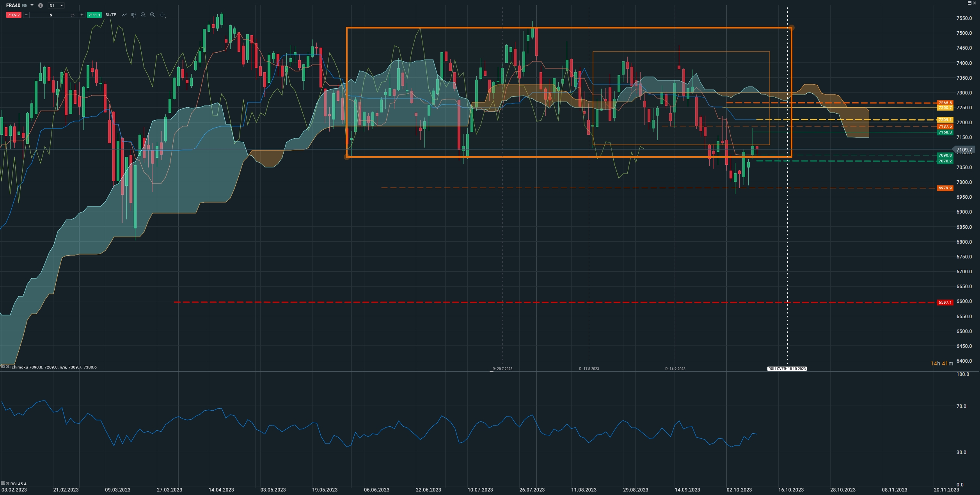Remove the Ichimoku indicator
The image size is (980, 495).
coord(7,367)
